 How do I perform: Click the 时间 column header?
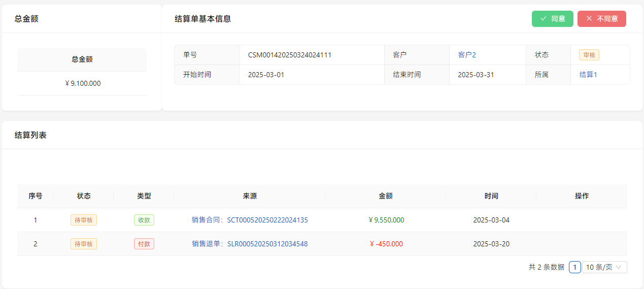pos(491,196)
